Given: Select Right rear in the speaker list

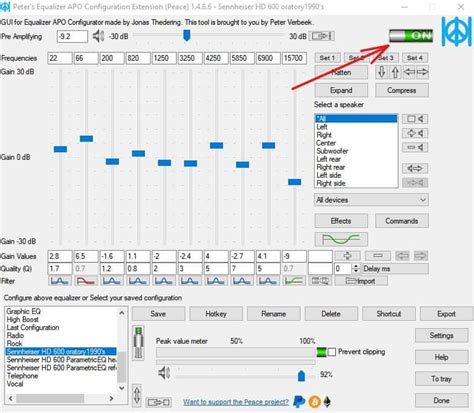Looking at the screenshot, I should tap(356, 167).
